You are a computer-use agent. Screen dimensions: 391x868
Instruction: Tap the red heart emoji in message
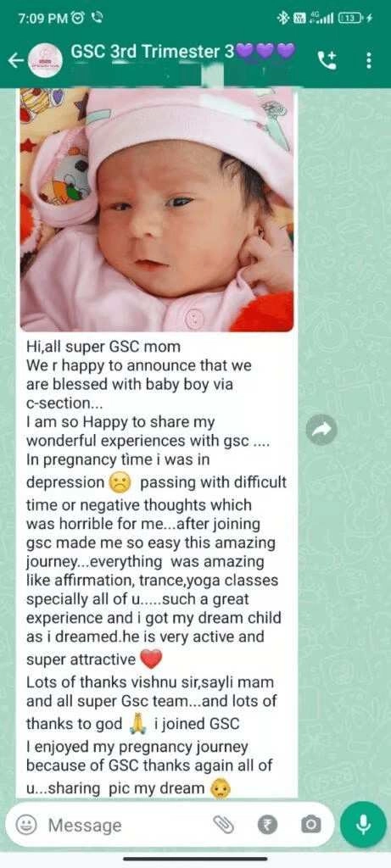(x=151, y=659)
